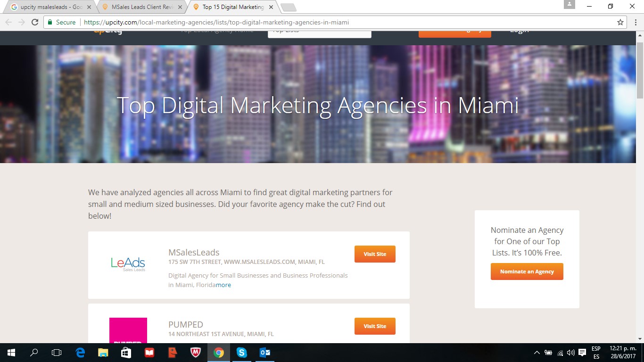Open the Chrome three-dot menu

[635, 22]
